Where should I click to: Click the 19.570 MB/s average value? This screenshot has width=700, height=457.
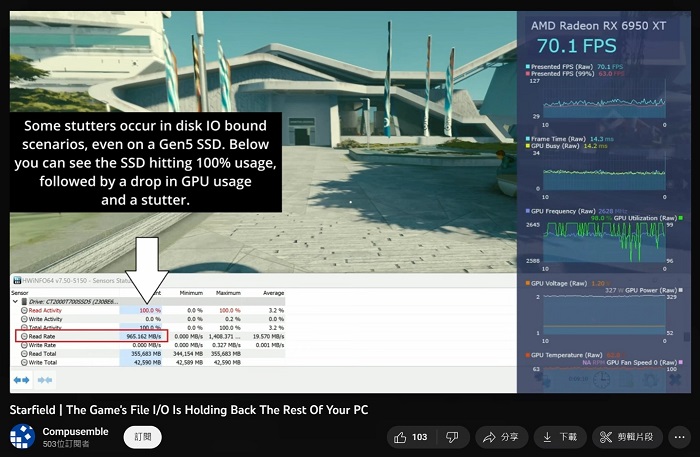(268, 336)
